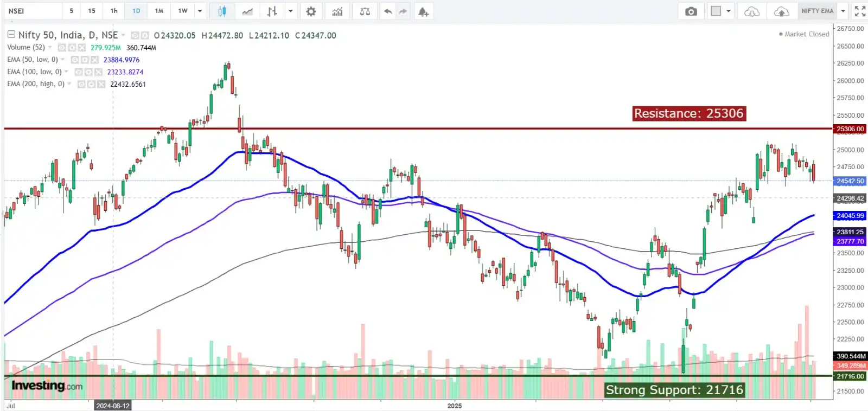Open format settings for EMA (100, low, 0)
Viewport: 868px width, 411px height.
click(88, 72)
